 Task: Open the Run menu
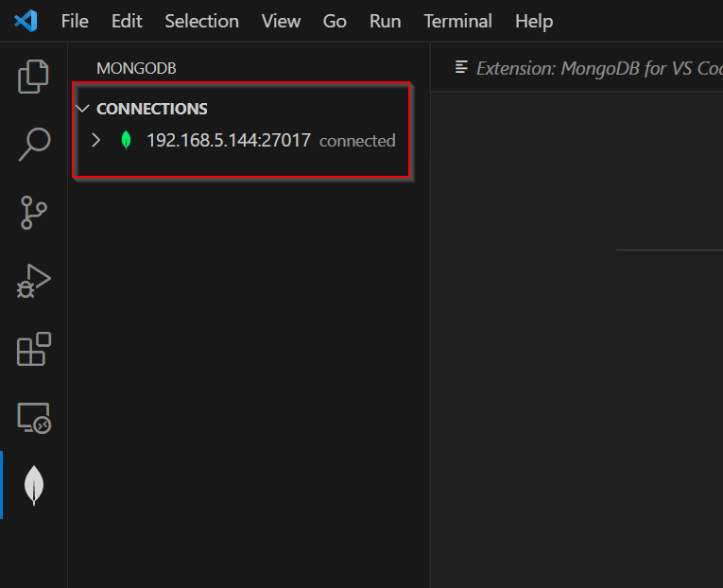pos(385,21)
